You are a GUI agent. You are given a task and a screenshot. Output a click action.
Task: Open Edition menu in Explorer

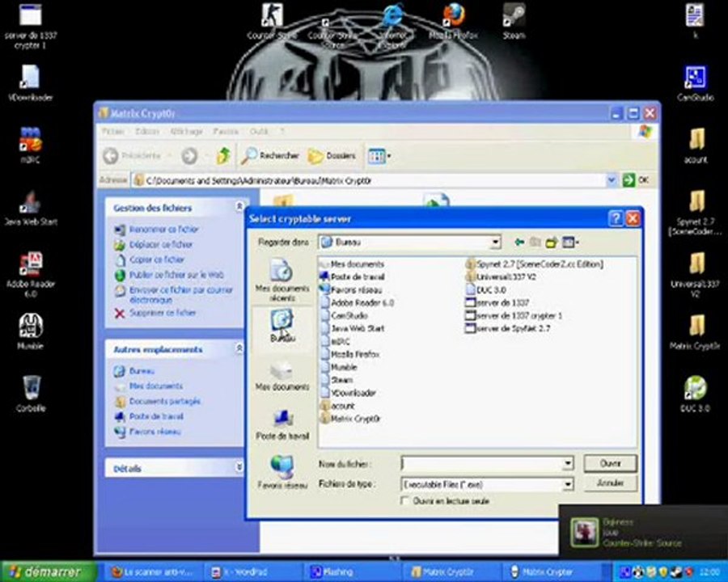(x=146, y=131)
